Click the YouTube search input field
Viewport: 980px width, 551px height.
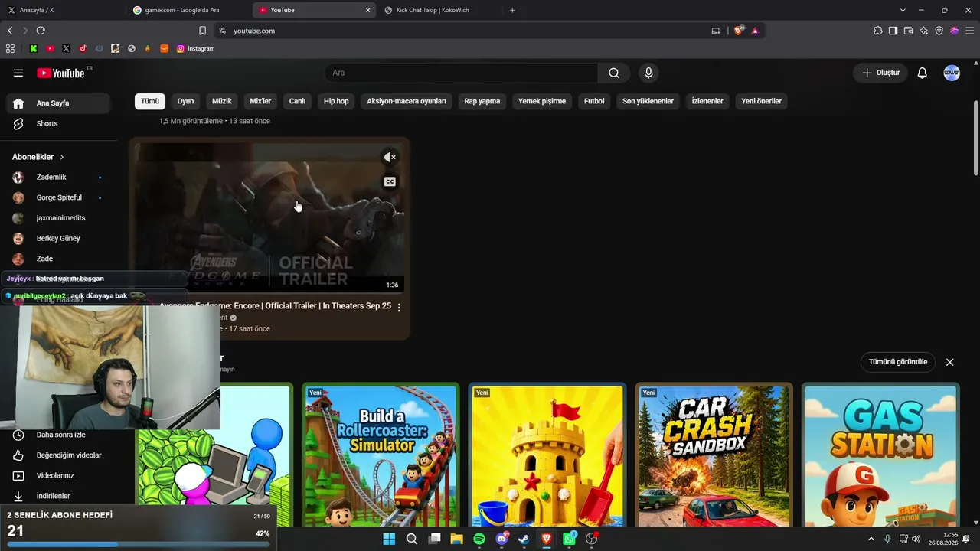click(x=462, y=73)
